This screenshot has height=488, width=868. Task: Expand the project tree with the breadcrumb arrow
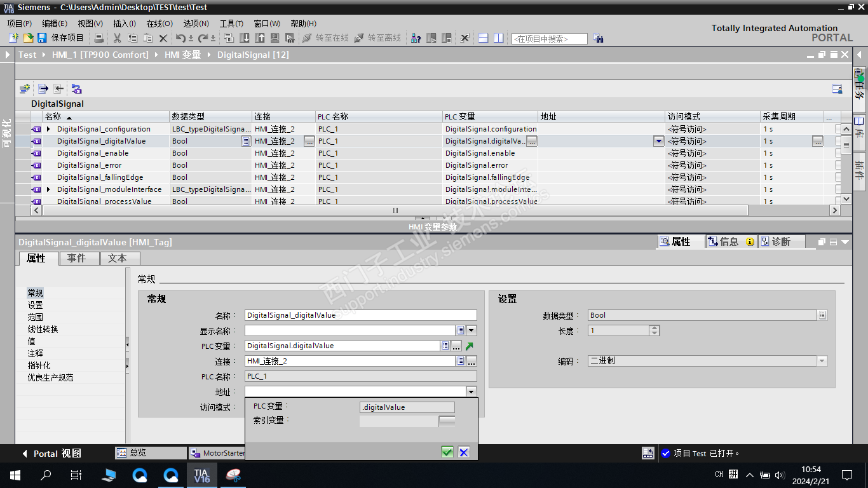[8, 55]
